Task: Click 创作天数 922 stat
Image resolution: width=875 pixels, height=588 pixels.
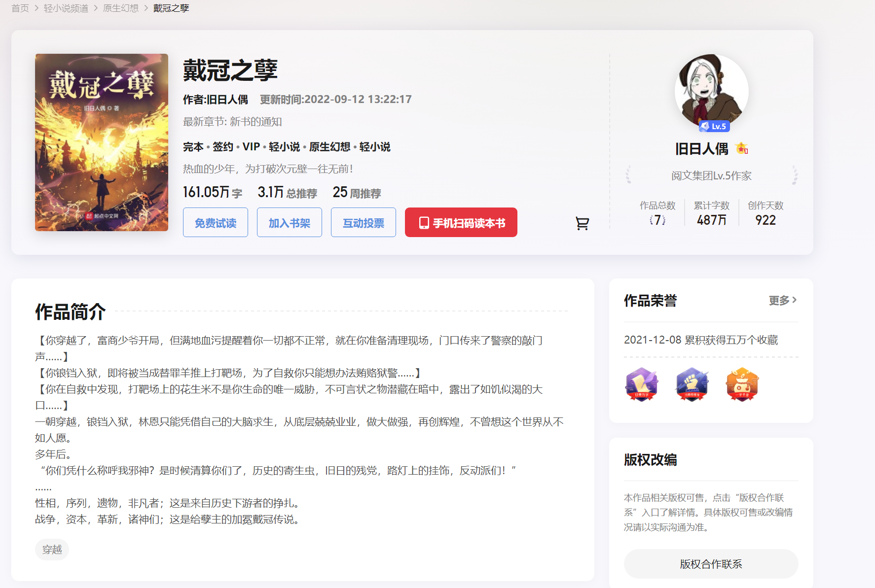Action: click(x=766, y=213)
